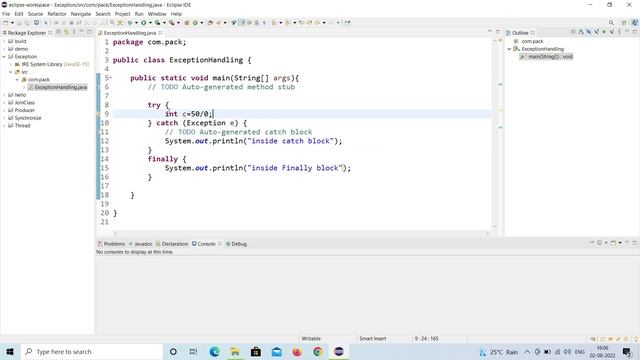Collapse ExceptionHandling in Outline
The width and height of the screenshot is (640, 360).
click(509, 49)
